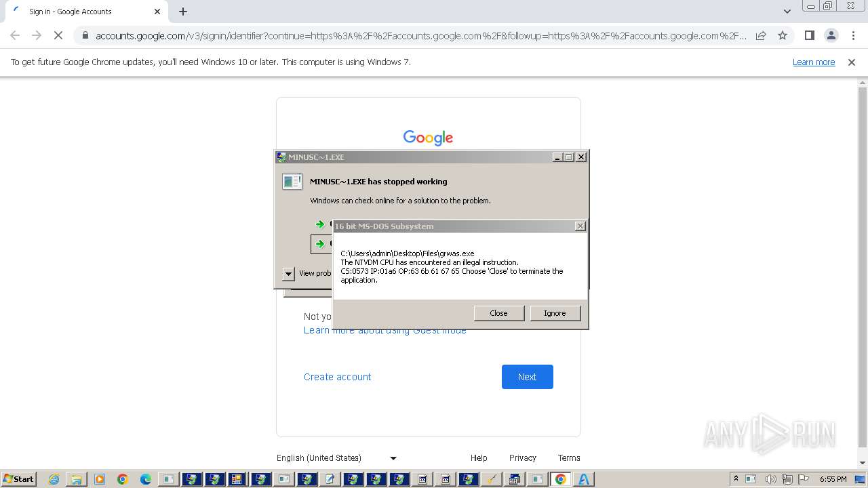Viewport: 868px width, 488px height.
Task: Open the Terms link in page footer
Action: 569,458
